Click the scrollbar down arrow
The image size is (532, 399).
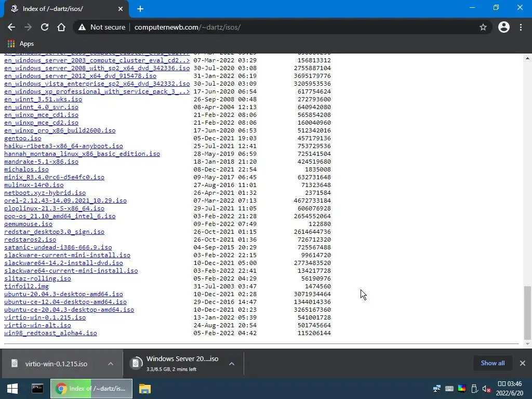point(527,344)
